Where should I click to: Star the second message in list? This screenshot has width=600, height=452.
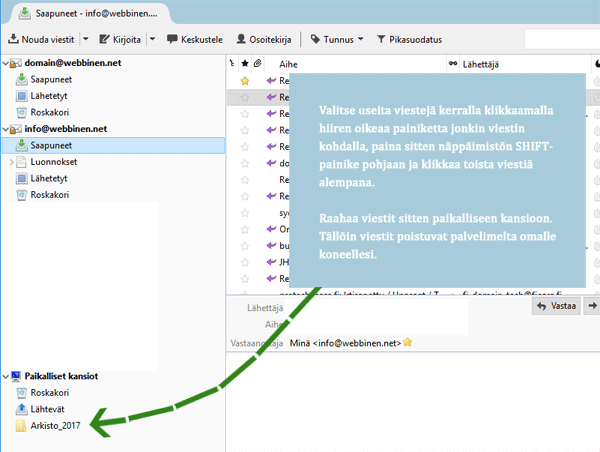click(x=245, y=97)
